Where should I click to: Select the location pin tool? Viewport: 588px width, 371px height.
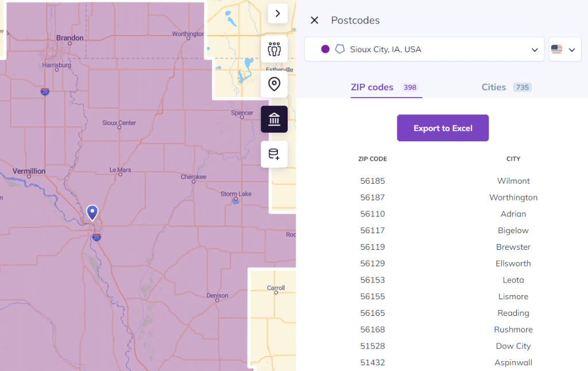[274, 84]
